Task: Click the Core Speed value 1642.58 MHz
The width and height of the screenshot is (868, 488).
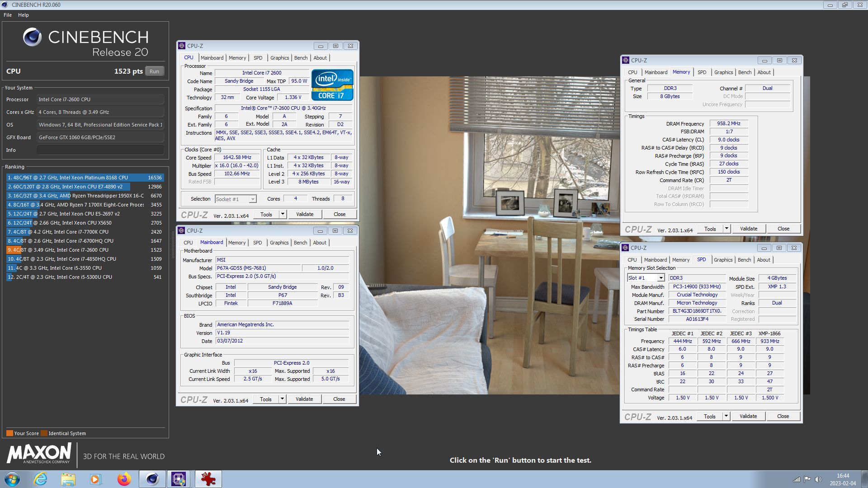Action: [237, 158]
